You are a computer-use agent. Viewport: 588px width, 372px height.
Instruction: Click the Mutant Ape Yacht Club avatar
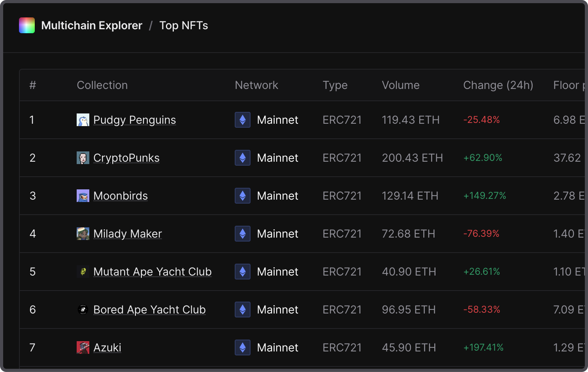(83, 272)
